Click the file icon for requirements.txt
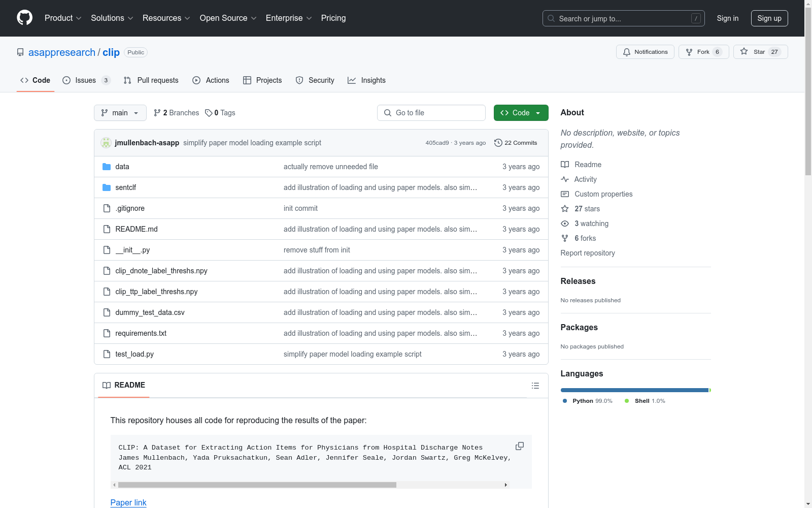Viewport: 812px width, 508px height. pyautogui.click(x=107, y=333)
